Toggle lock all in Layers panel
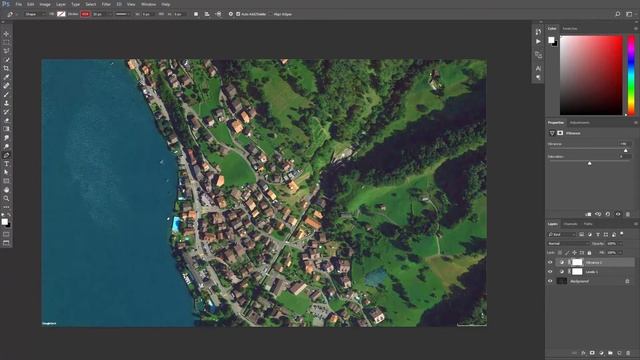 [x=589, y=253]
